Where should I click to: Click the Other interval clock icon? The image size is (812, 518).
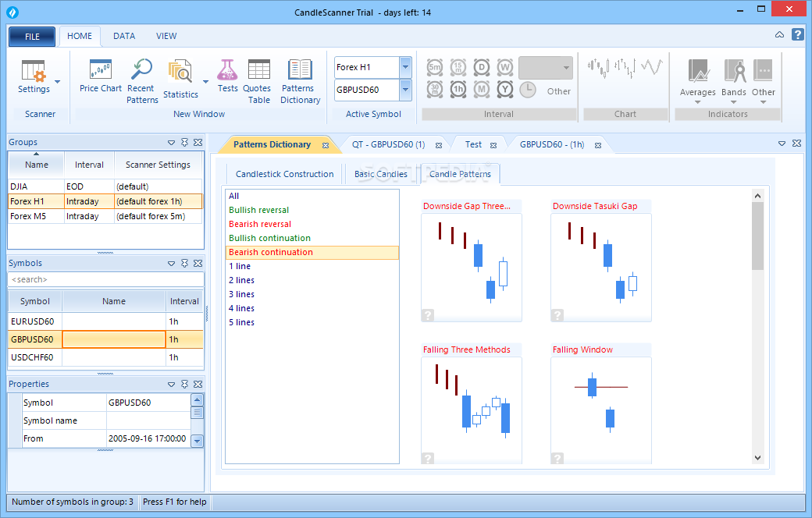click(x=528, y=90)
